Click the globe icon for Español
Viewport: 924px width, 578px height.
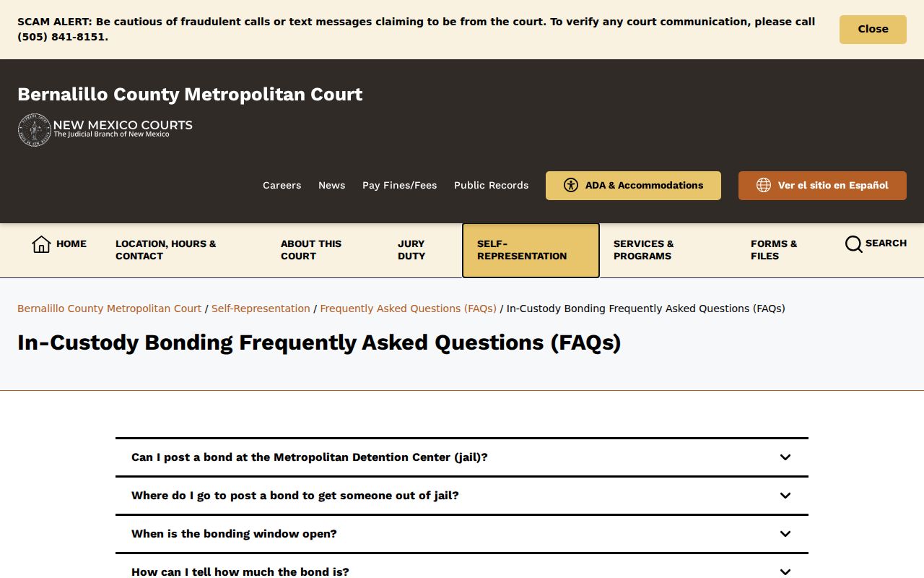point(764,185)
